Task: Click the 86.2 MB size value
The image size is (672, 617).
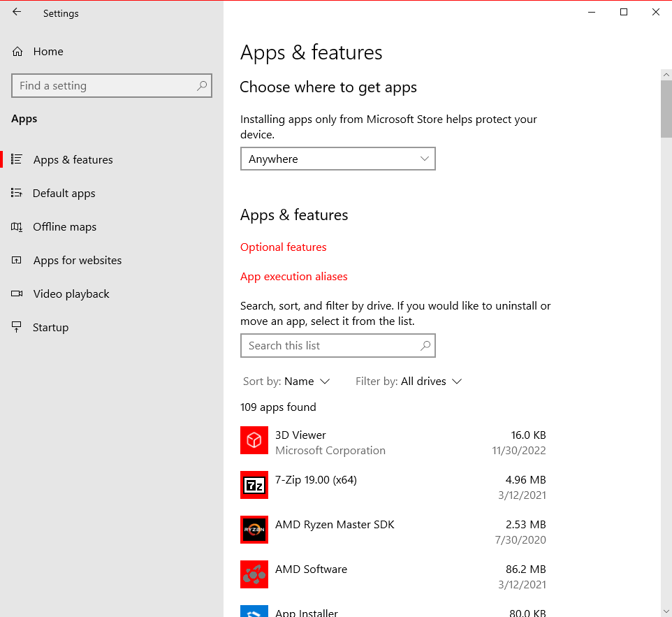Action: (x=525, y=569)
